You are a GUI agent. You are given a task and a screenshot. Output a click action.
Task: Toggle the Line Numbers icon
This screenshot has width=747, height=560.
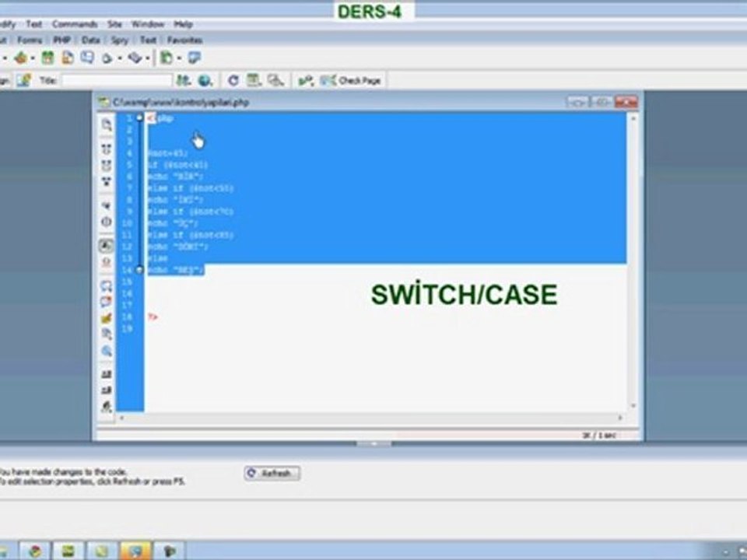(x=107, y=246)
